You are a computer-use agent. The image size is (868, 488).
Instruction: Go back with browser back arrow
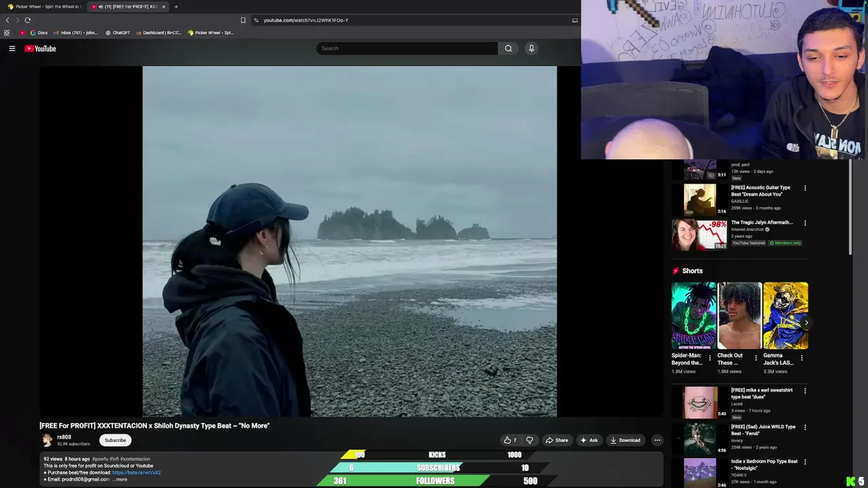tap(7, 20)
